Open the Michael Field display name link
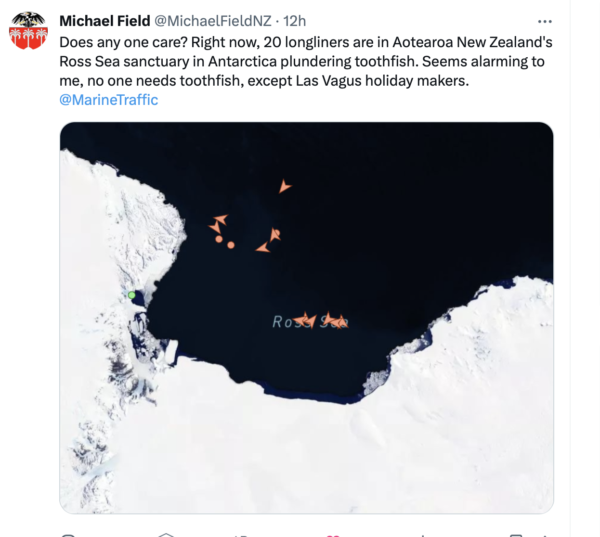The width and height of the screenshot is (600, 537). (104, 21)
